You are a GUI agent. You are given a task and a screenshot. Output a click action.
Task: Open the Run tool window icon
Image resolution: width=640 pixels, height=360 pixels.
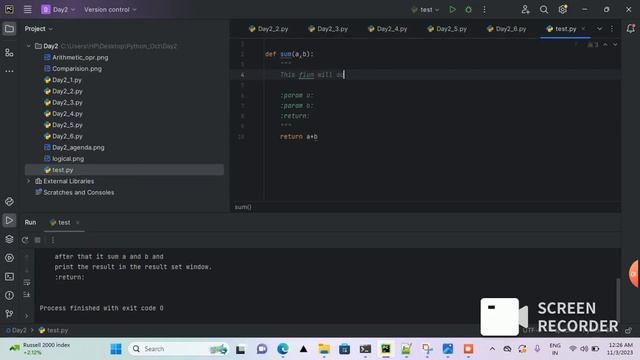tap(9, 220)
